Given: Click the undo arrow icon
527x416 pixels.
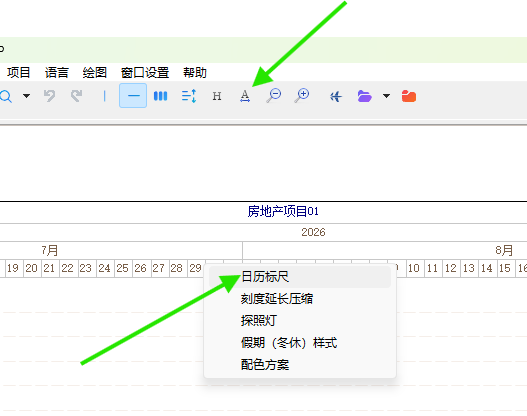Looking at the screenshot, I should coord(49,96).
